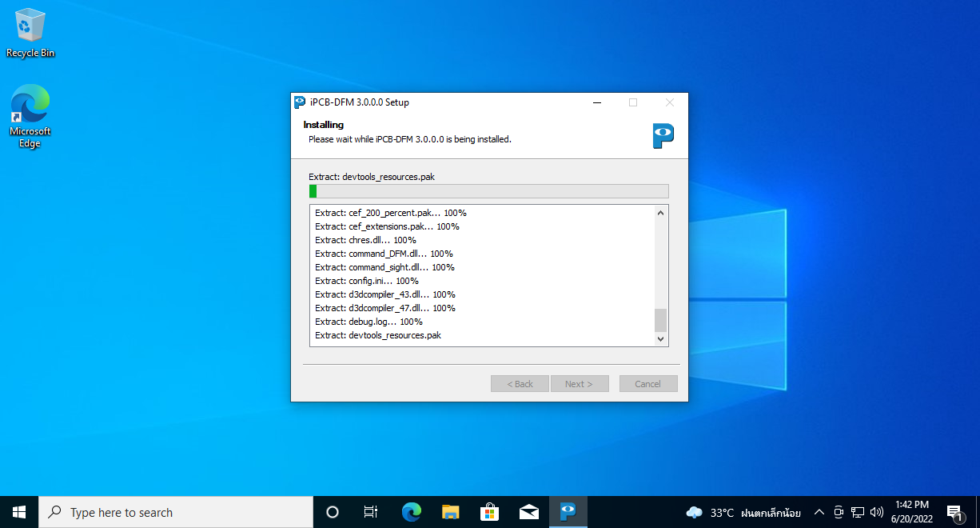Select the cef_extensions.pak log line
Viewport: 980px width, 528px height.
pos(387,226)
